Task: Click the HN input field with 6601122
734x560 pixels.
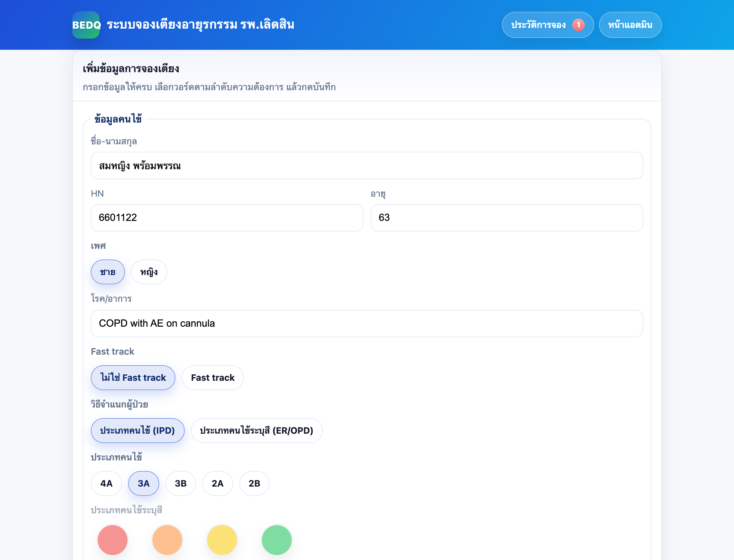Action: (x=226, y=218)
